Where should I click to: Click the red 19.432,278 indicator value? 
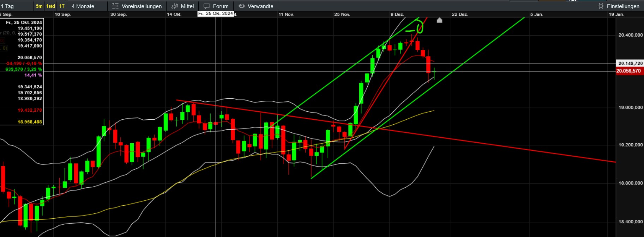click(x=30, y=110)
